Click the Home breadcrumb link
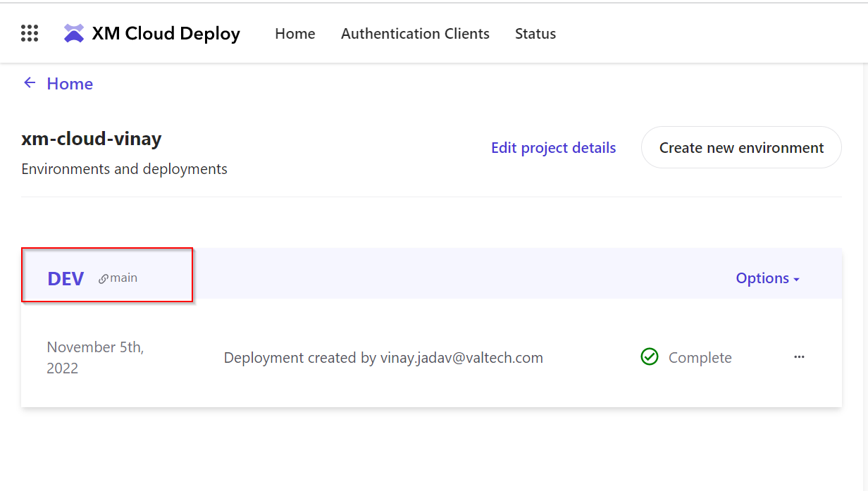Screen dimensions: 868x491 (70, 84)
